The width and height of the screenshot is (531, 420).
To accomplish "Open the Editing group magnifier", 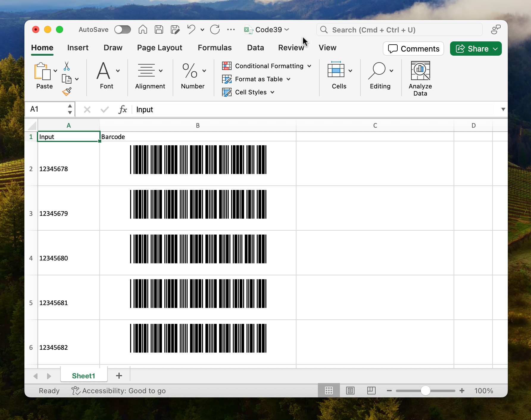I will [380, 76].
